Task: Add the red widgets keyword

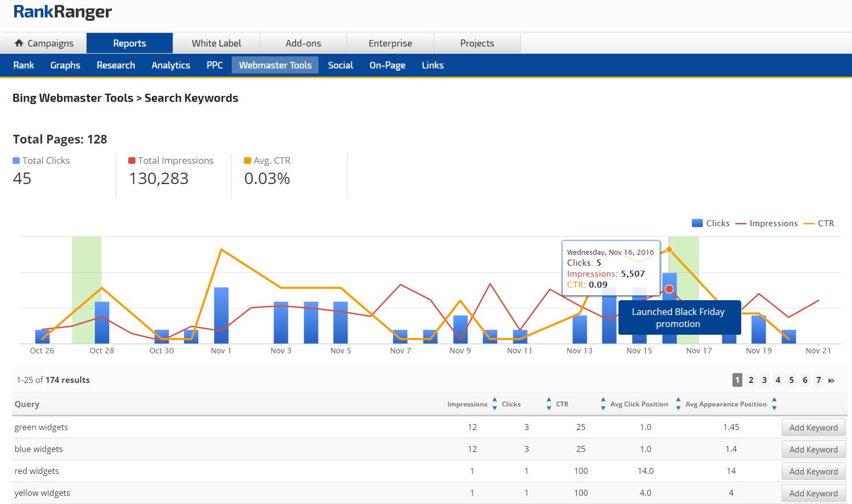Action: 813,471
